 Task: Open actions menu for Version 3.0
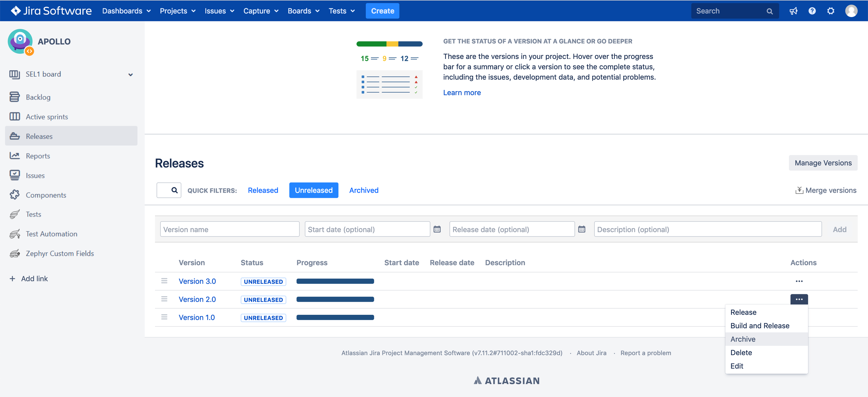tap(799, 281)
